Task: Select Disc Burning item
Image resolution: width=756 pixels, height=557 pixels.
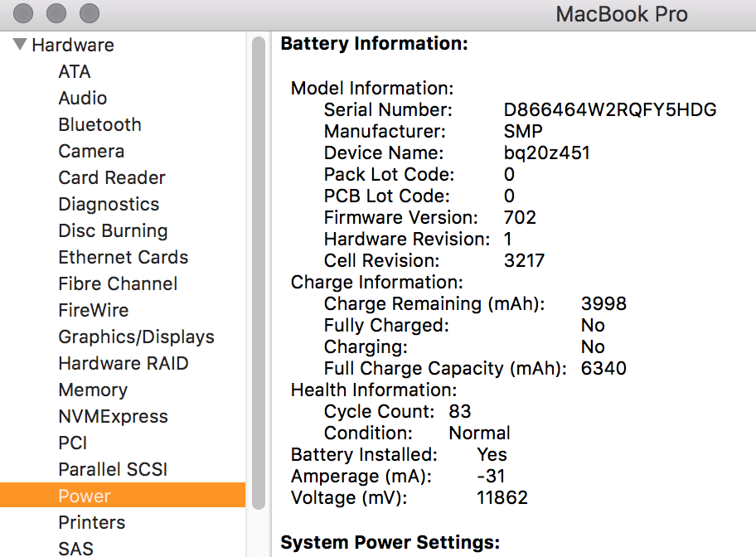Action: (113, 231)
